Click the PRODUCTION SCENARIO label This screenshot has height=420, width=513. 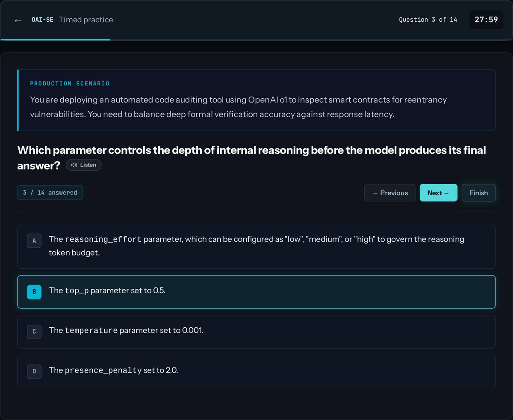click(x=70, y=83)
